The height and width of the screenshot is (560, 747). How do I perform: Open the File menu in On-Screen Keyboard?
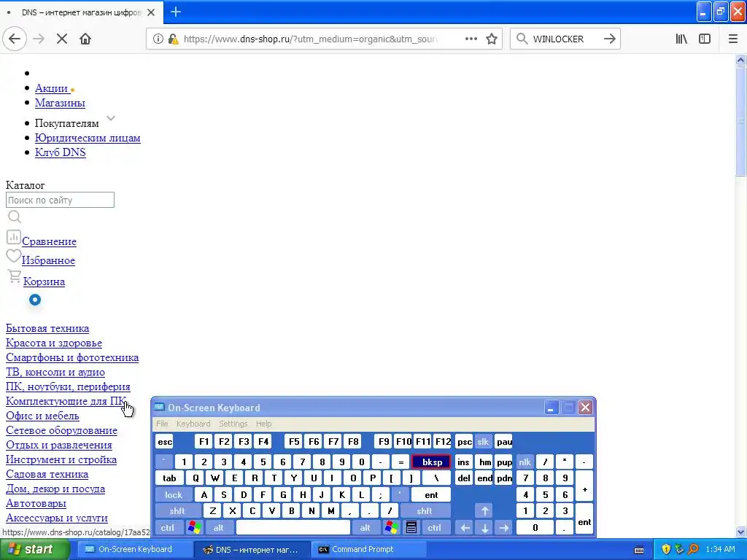click(162, 424)
